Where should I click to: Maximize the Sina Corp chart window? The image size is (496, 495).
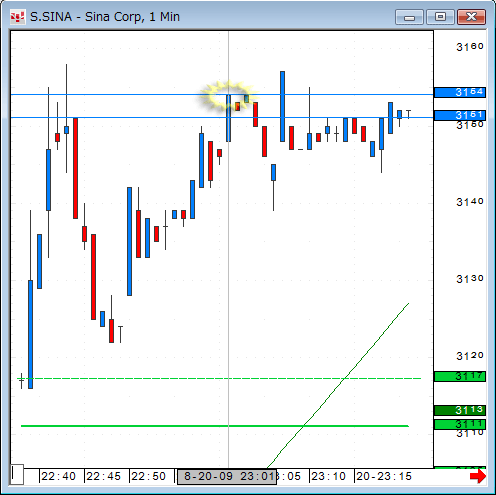440,17
